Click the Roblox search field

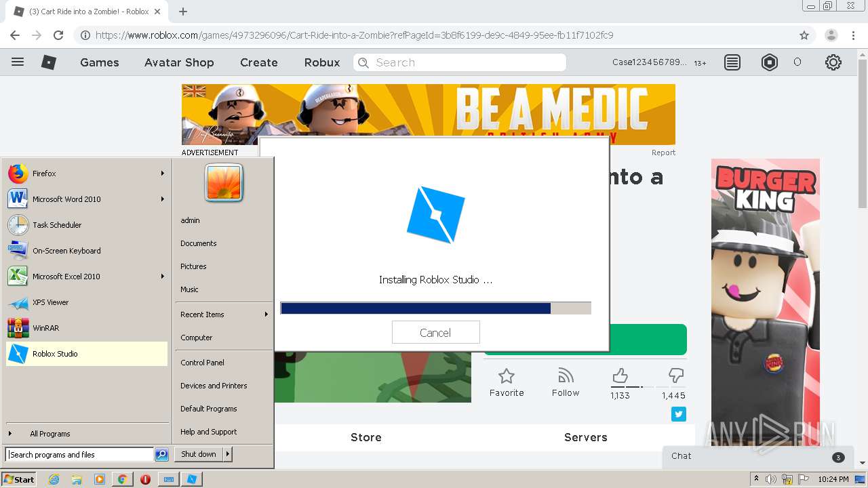tap(460, 62)
